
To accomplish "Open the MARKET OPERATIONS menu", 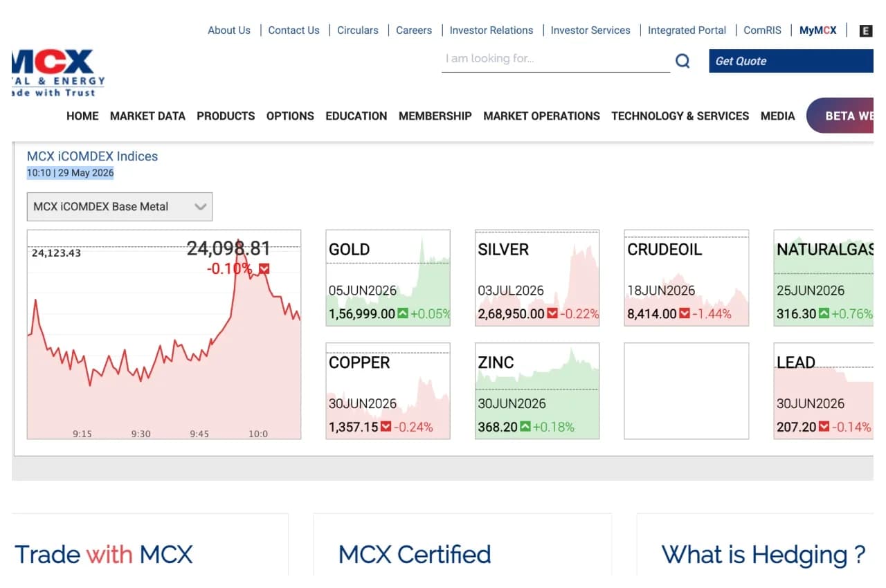I will pos(541,116).
